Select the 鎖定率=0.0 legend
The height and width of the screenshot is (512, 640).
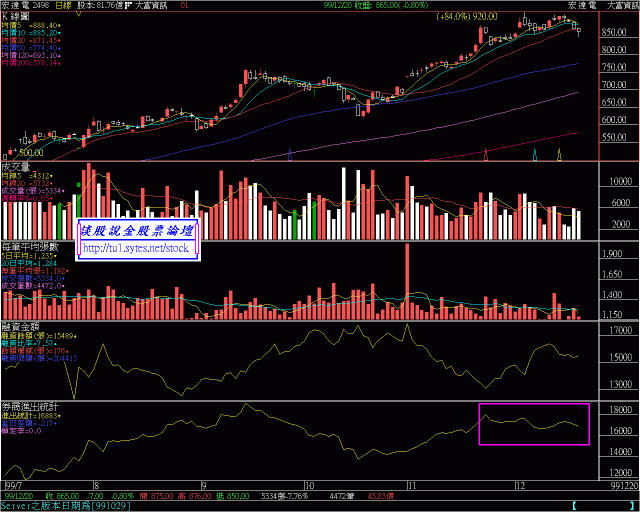click(x=21, y=431)
